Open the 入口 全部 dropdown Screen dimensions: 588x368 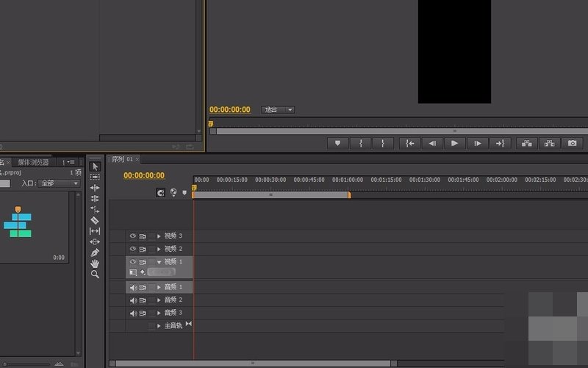[x=59, y=183]
